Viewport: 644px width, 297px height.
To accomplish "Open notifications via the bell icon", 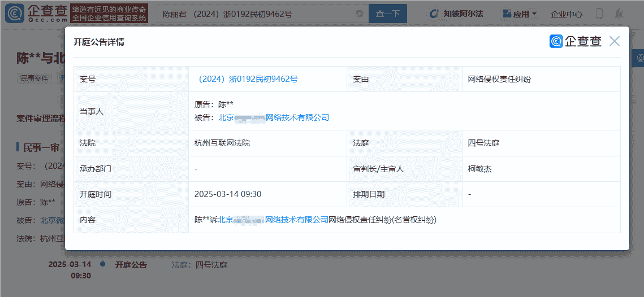I will click(619, 14).
